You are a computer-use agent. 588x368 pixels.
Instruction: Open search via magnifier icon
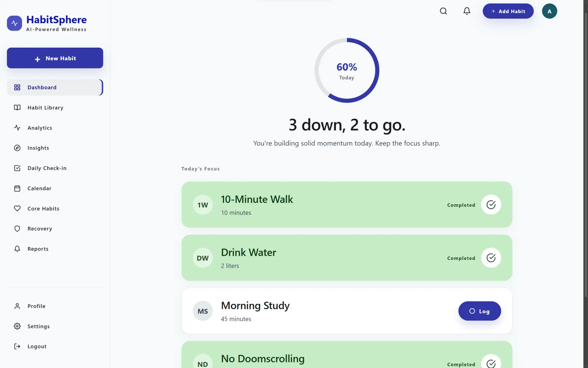pyautogui.click(x=443, y=11)
